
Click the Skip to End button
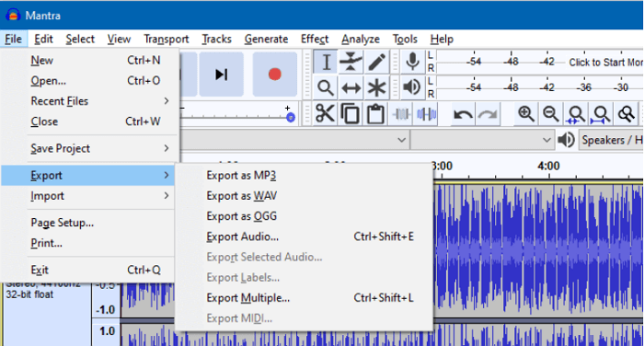(x=222, y=75)
